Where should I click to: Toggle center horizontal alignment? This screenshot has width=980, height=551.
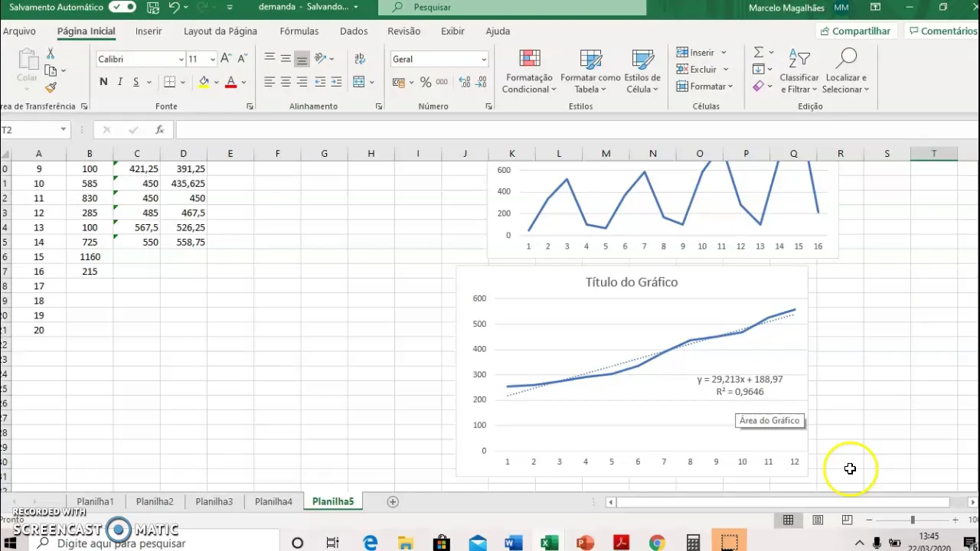coord(286,82)
